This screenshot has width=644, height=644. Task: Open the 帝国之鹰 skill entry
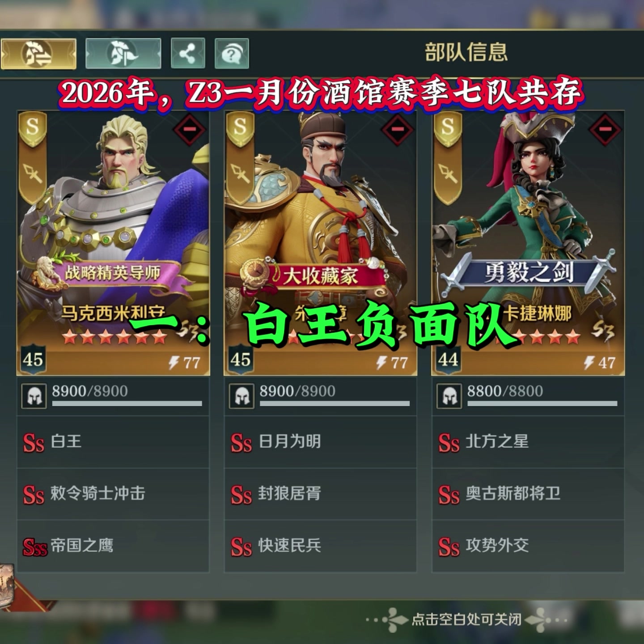click(x=113, y=546)
